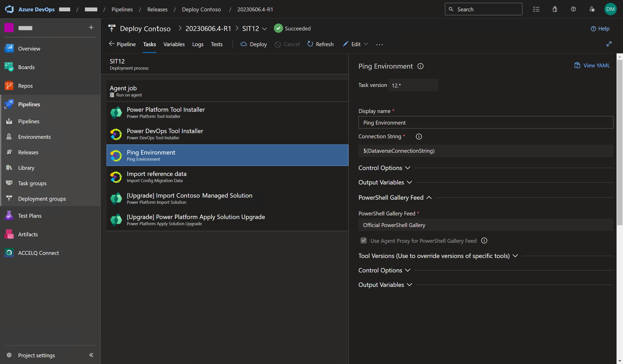Click the View YAML link

(x=592, y=66)
